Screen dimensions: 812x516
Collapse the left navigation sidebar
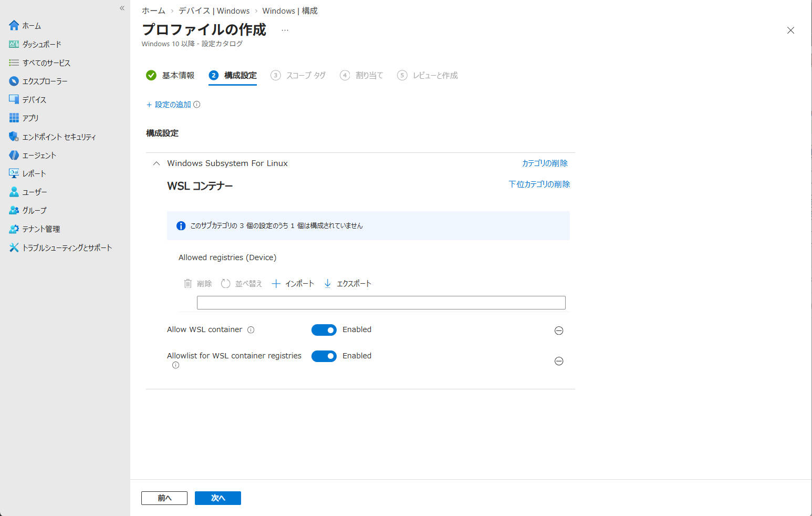click(x=122, y=8)
